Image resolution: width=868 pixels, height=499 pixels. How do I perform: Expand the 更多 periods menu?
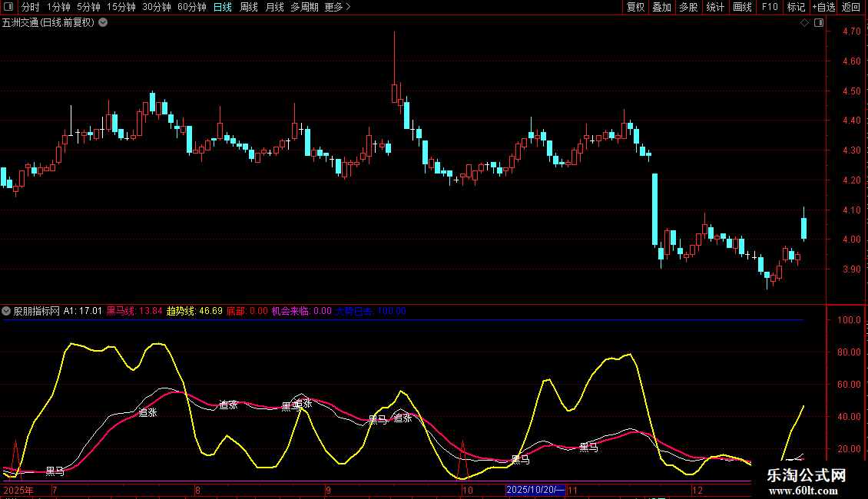[337, 7]
